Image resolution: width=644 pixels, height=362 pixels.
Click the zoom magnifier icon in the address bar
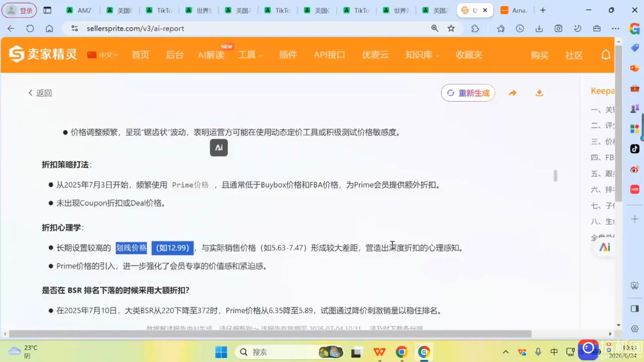435,28
